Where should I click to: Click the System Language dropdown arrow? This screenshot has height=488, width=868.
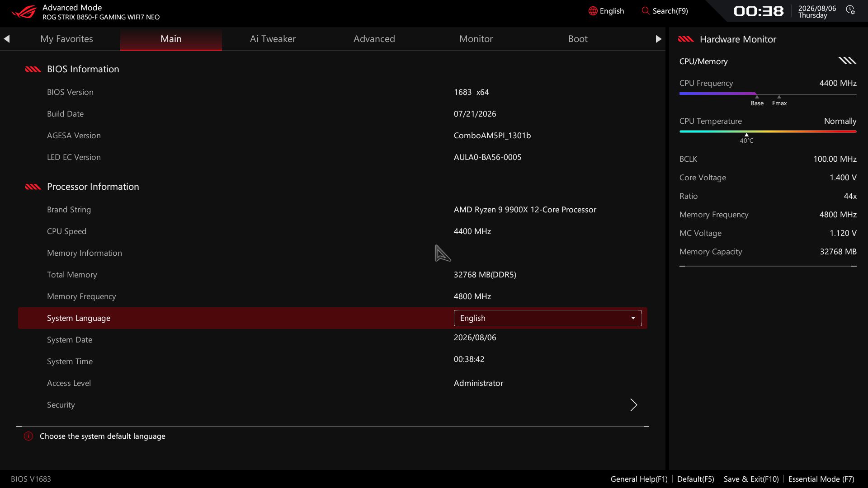633,318
